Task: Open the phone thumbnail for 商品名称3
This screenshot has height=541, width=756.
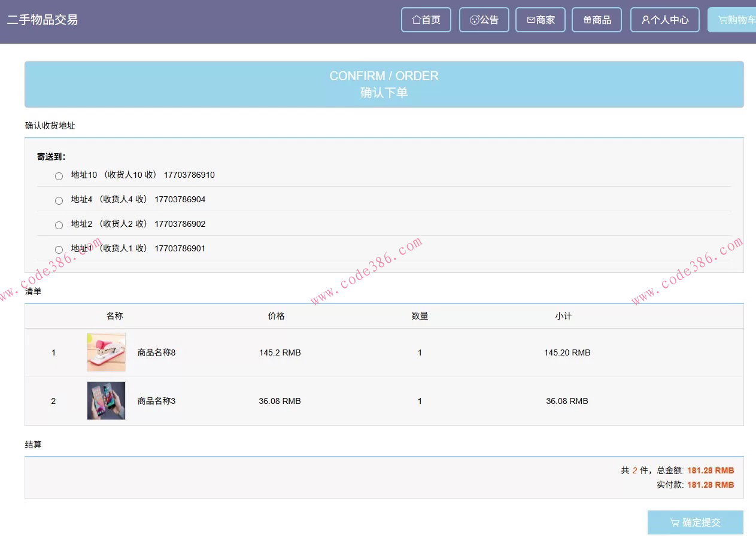Action: pyautogui.click(x=106, y=400)
